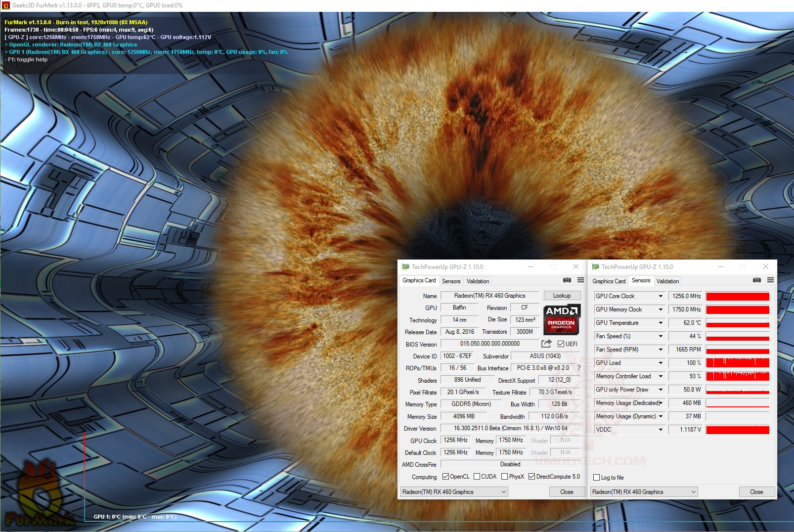
Task: Click the Lookup button
Action: (x=562, y=296)
